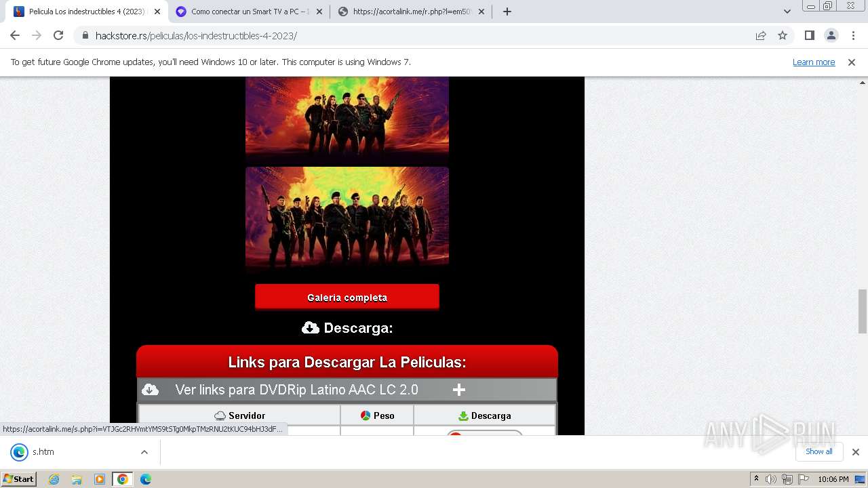The height and width of the screenshot is (488, 868).
Task: Click the browser forward arrow
Action: click(x=37, y=35)
